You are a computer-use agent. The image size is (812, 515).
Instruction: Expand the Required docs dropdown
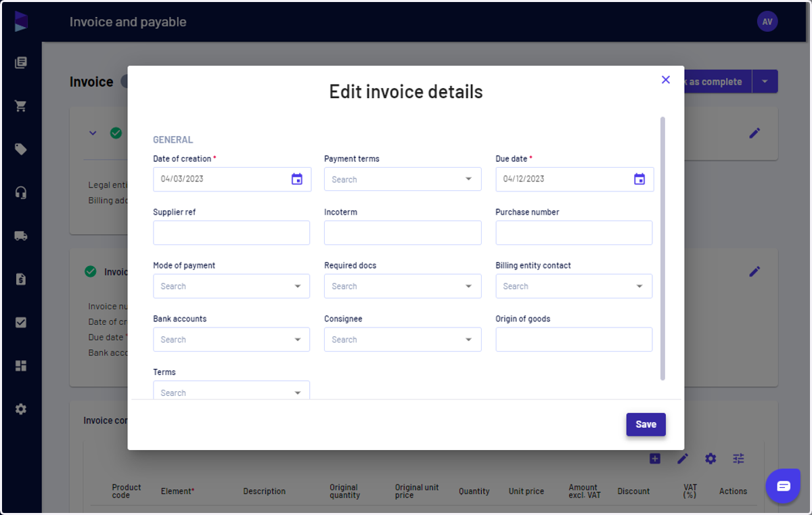click(468, 286)
